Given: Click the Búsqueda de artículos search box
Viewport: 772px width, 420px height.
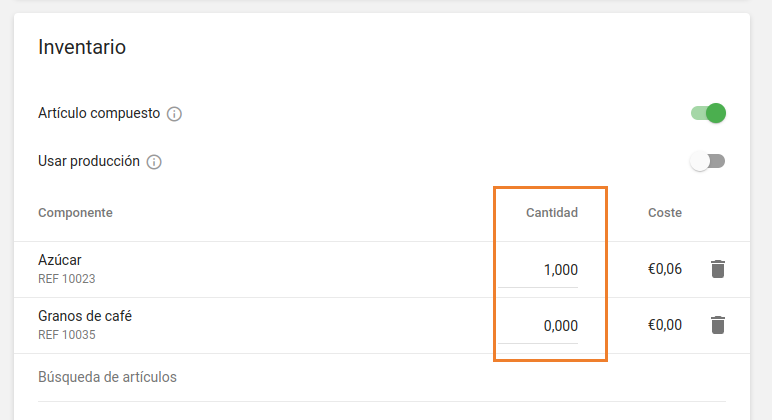Looking at the screenshot, I should point(381,377).
